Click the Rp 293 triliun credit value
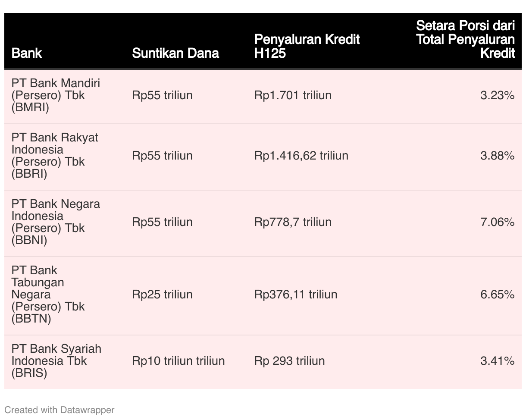Screen dimensions: 526x420 pos(289,361)
